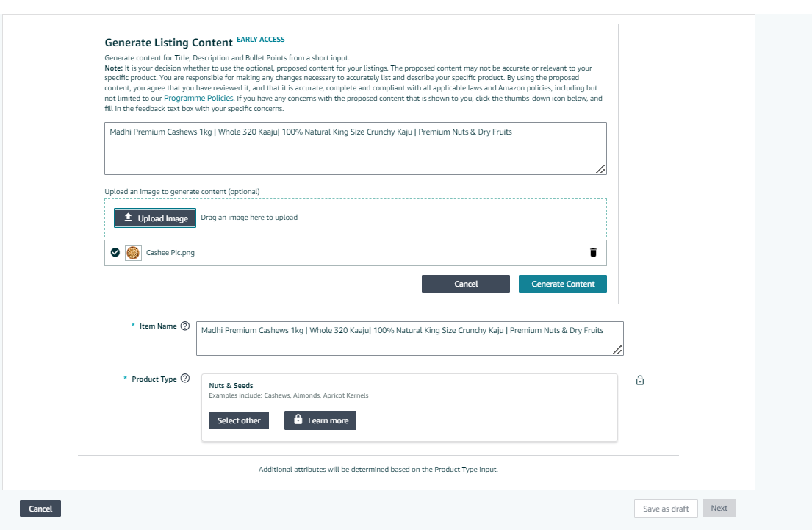Grab resize handle of content input textarea
This screenshot has height=530, width=812.
(600, 169)
